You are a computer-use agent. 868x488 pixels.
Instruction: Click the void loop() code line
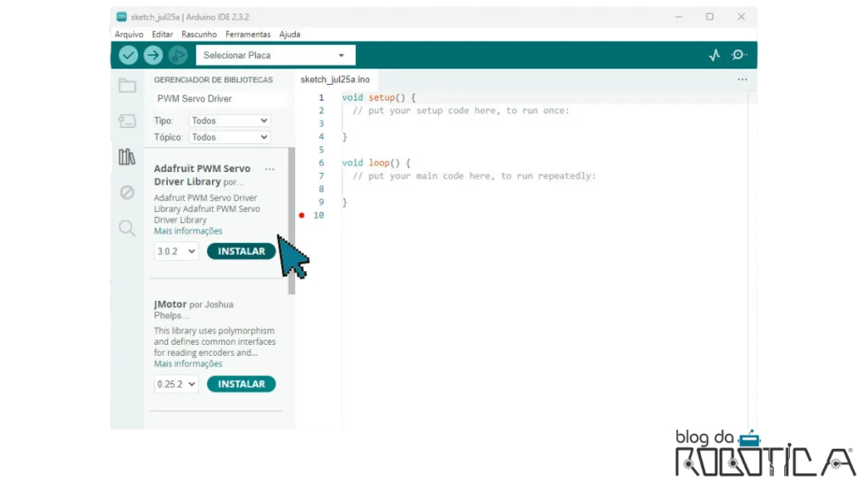coord(376,164)
